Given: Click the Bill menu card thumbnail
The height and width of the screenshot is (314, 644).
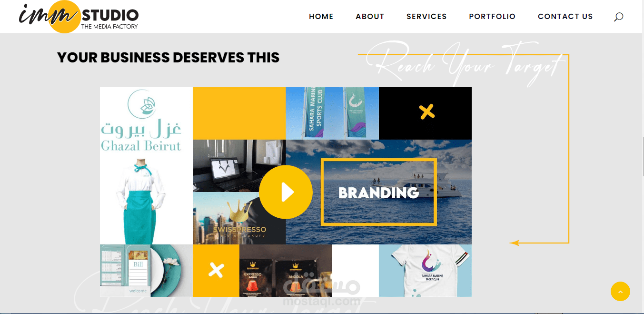Looking at the screenshot, I should 146,271.
